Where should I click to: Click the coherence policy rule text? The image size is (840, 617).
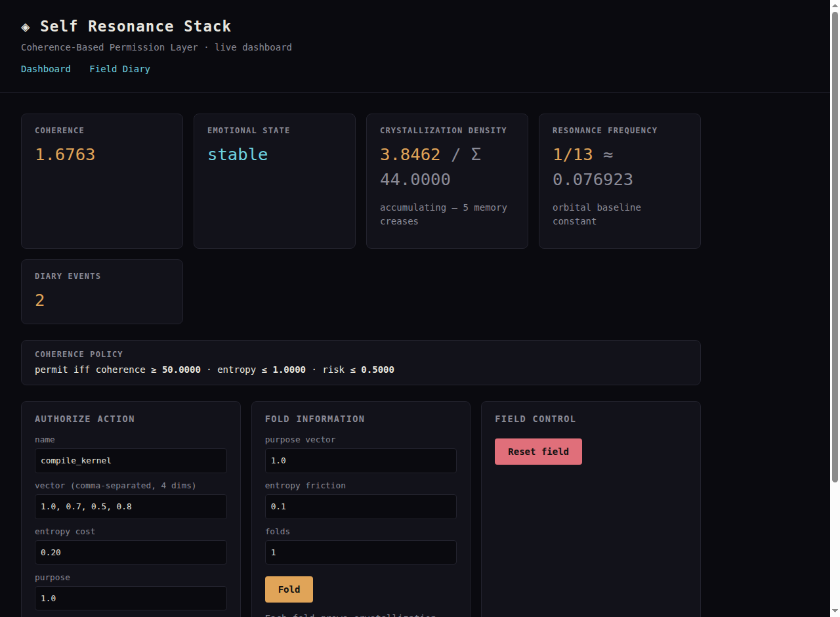215,370
